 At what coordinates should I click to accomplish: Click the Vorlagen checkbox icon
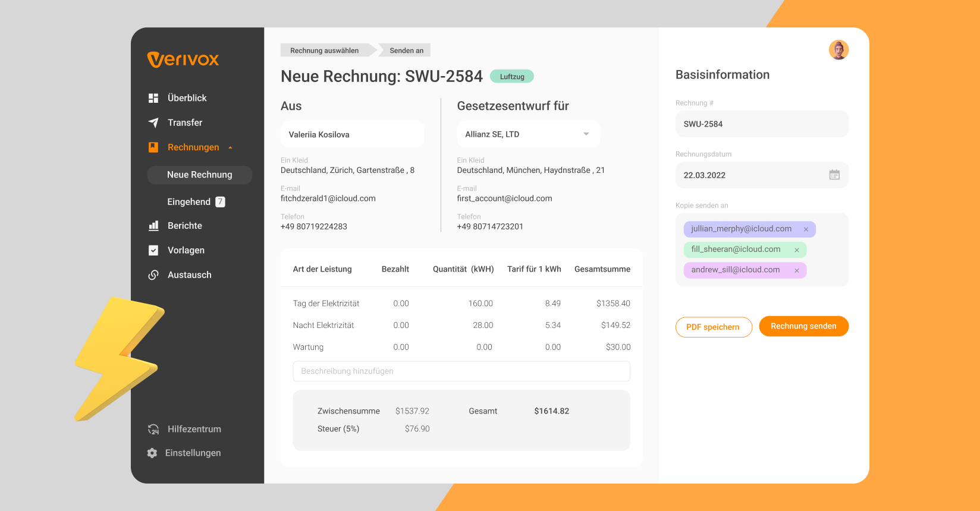[153, 250]
